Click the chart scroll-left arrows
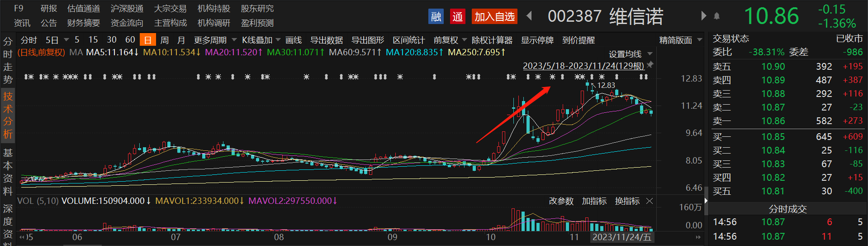Image resolution: width=868 pixels, height=246 pixels. click(23, 237)
